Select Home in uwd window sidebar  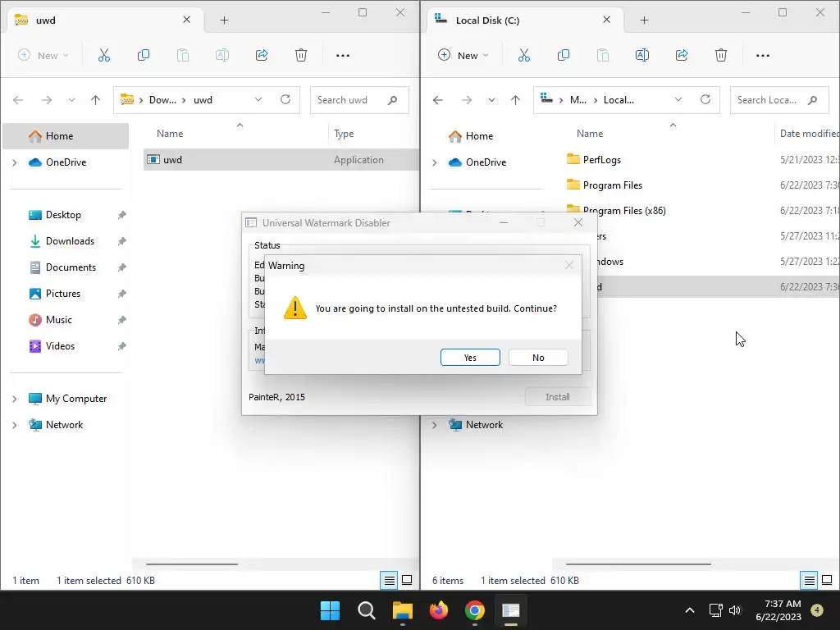(66, 136)
